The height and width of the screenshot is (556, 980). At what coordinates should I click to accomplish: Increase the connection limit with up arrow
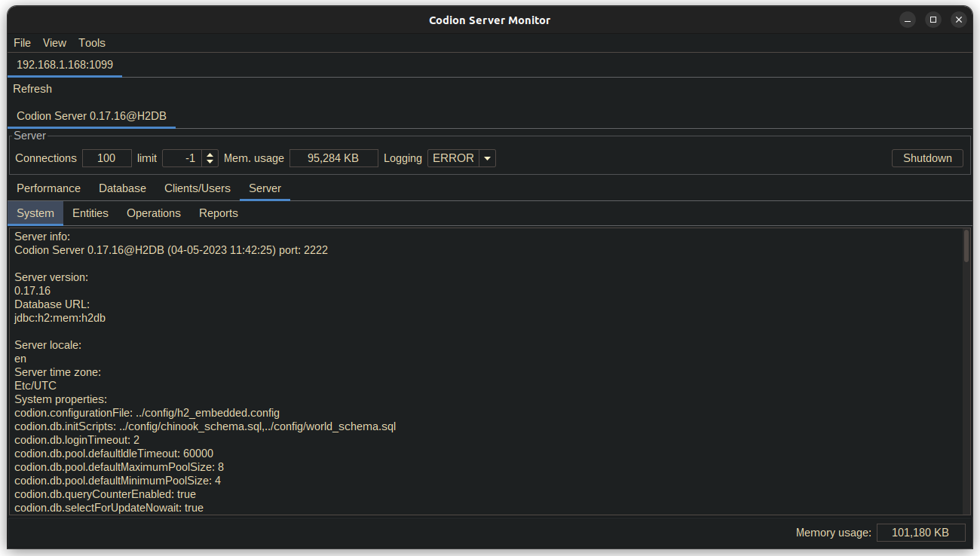coord(210,154)
